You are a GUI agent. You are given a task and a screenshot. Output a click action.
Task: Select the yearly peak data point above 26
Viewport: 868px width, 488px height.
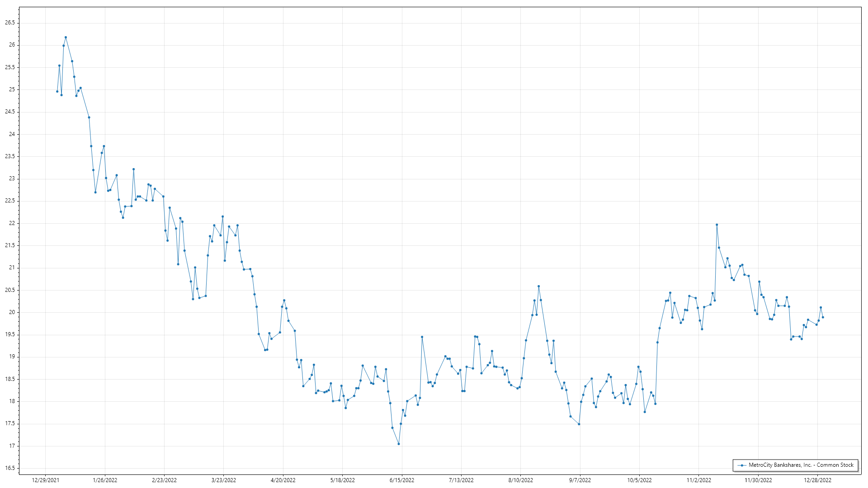click(66, 37)
